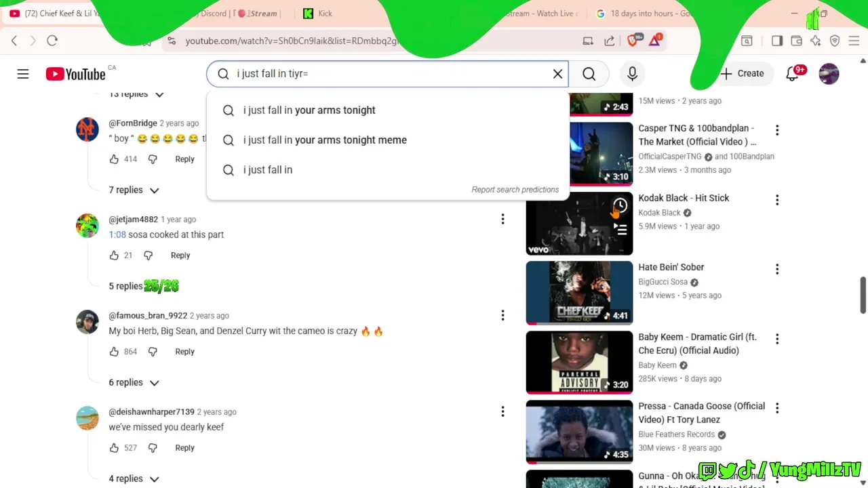This screenshot has height=488, width=868.
Task: Select suggestion 'your arms tonight meme'
Action: point(388,140)
